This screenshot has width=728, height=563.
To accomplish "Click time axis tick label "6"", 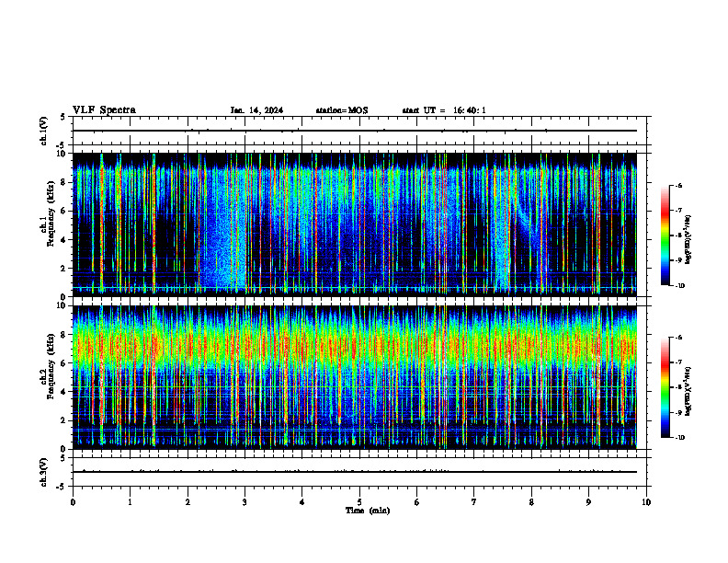I will [x=416, y=502].
